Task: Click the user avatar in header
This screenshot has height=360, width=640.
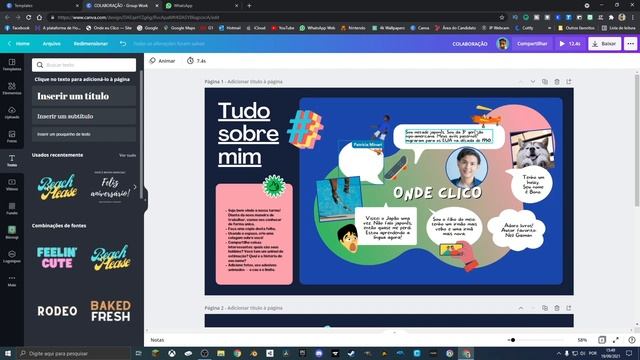Action: click(502, 44)
